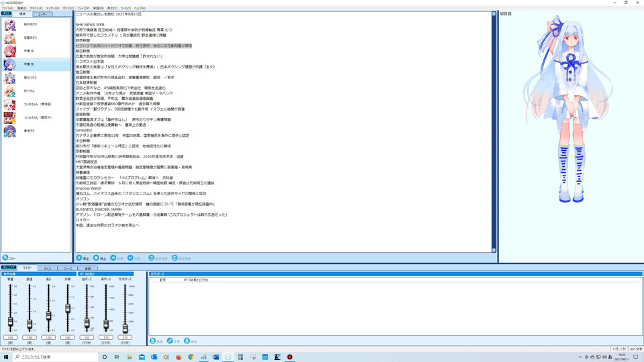
Task: Jump to start with 先頭 icon
Action: [x=113, y=257]
